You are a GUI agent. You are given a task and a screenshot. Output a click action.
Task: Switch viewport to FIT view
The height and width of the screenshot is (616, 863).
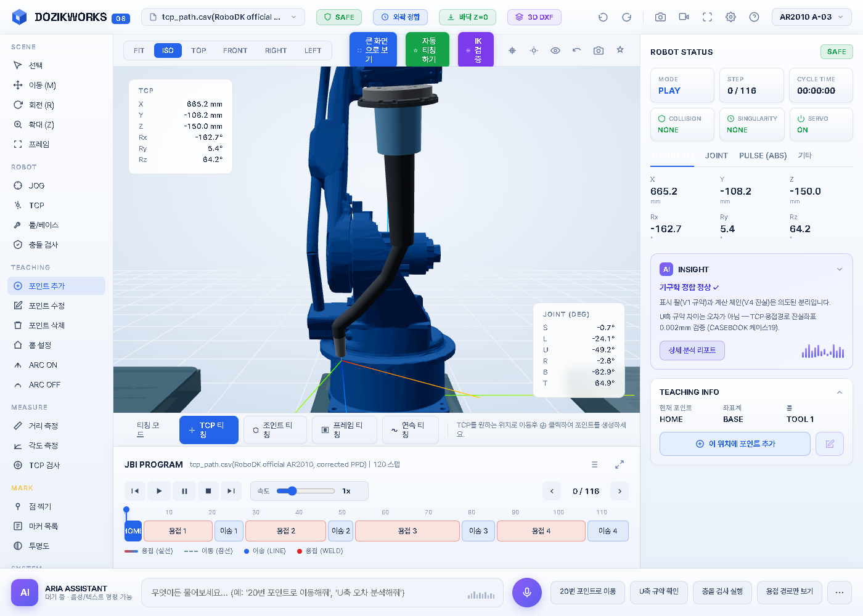(139, 51)
